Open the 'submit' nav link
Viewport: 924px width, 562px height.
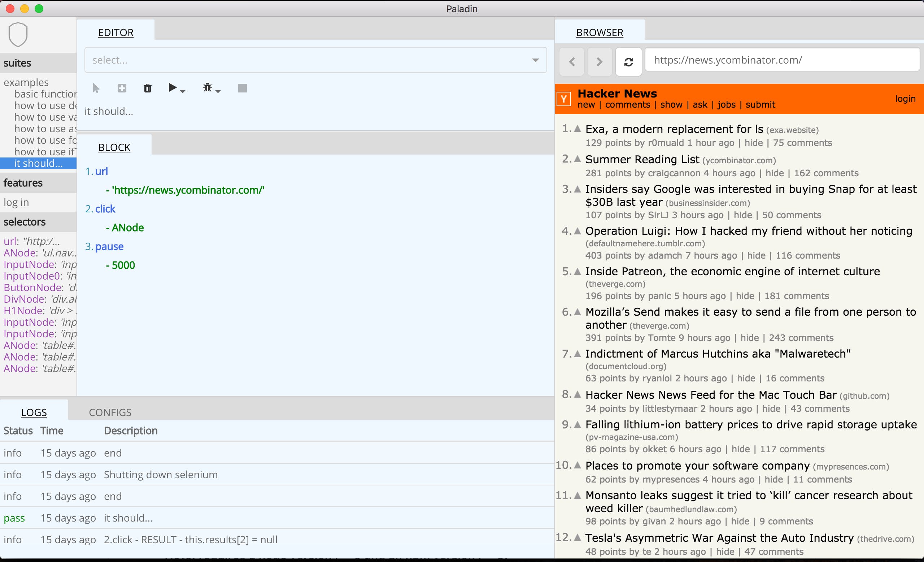pos(760,105)
